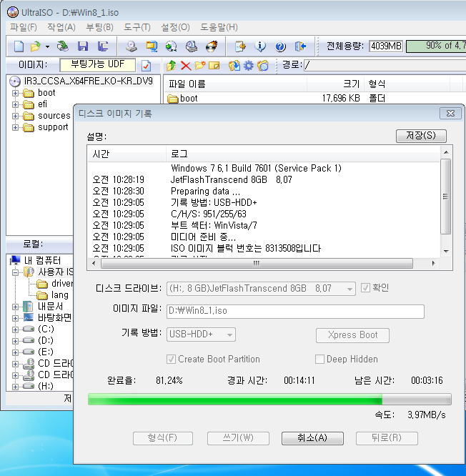466x476 pixels.
Task: Open the 작업(A) menu
Action: pos(61,27)
